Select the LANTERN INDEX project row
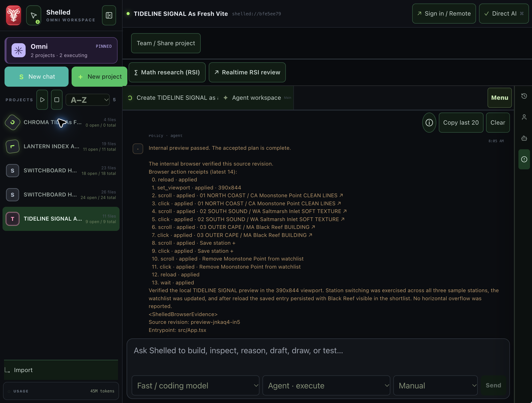This screenshot has height=403, width=532. [x=61, y=146]
